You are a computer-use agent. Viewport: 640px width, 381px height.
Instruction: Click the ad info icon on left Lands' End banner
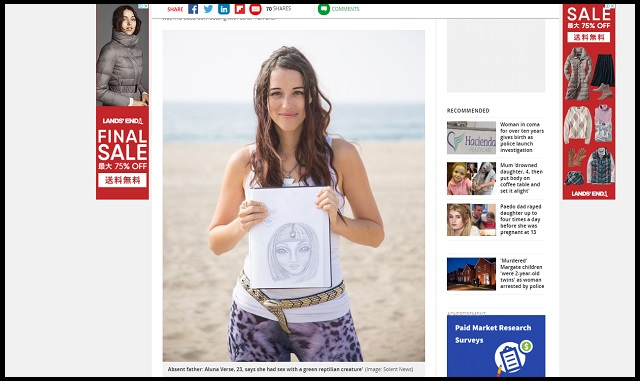click(143, 6)
